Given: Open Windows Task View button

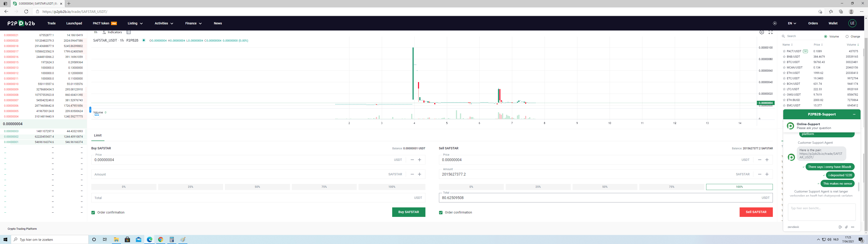Looking at the screenshot, I should click(105, 240).
